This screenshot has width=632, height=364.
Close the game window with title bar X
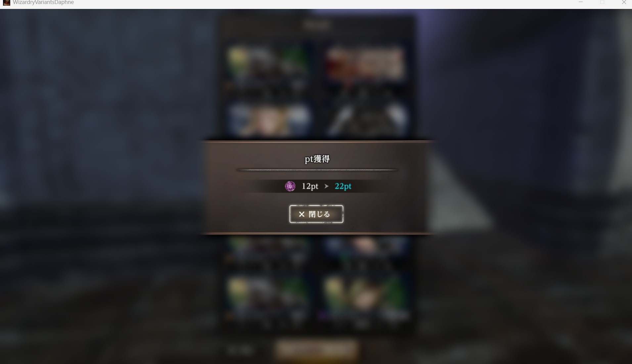click(x=624, y=2)
